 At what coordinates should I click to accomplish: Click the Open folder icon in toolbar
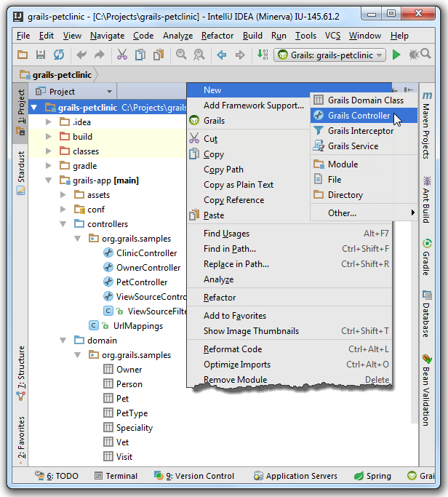click(23, 55)
